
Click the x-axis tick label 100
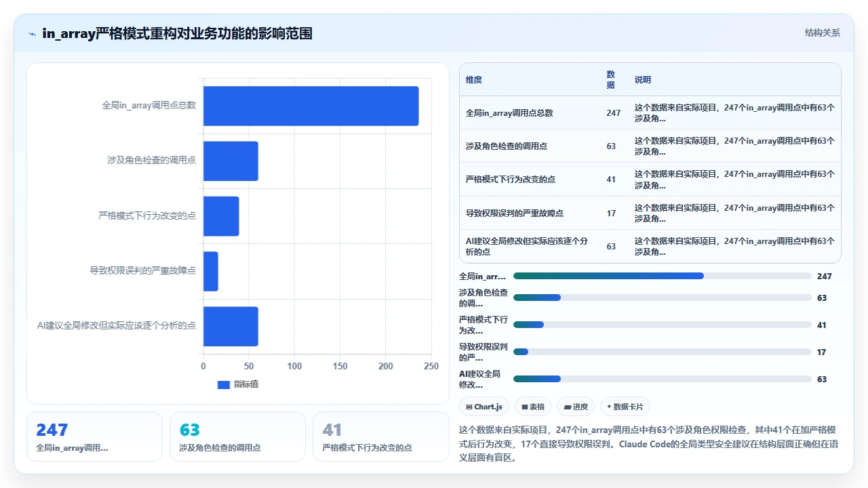coord(294,366)
